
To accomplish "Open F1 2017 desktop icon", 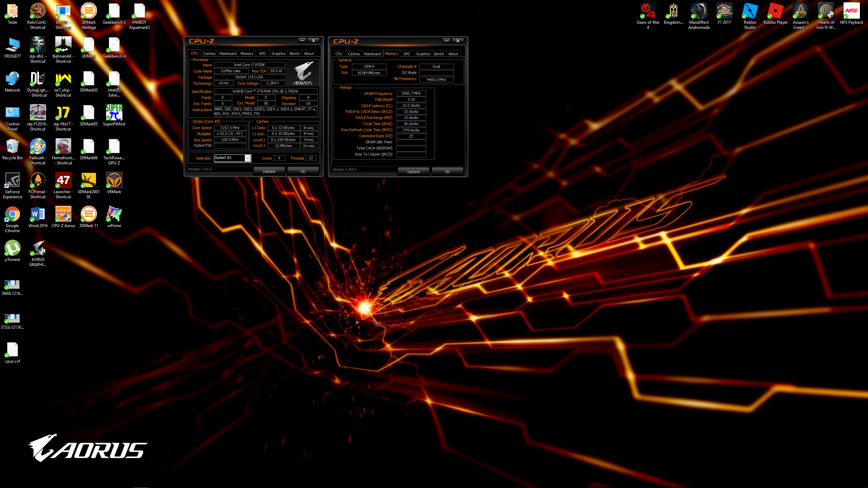I will pyautogui.click(x=724, y=14).
